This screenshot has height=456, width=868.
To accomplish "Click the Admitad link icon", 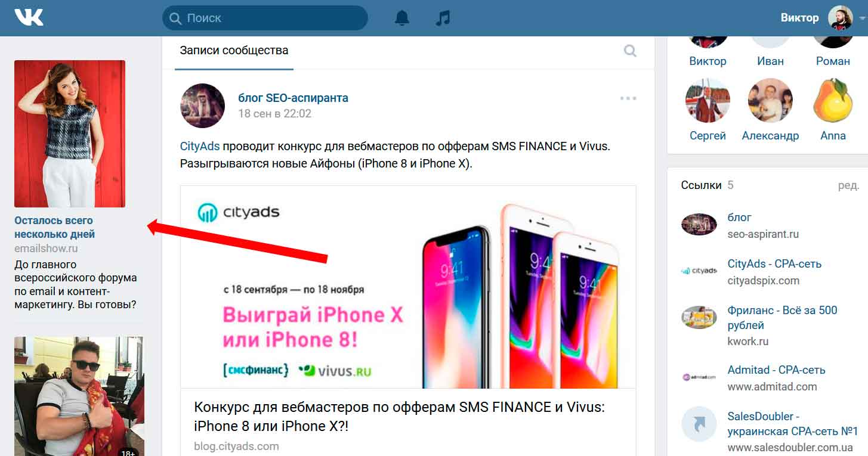I will (x=699, y=377).
